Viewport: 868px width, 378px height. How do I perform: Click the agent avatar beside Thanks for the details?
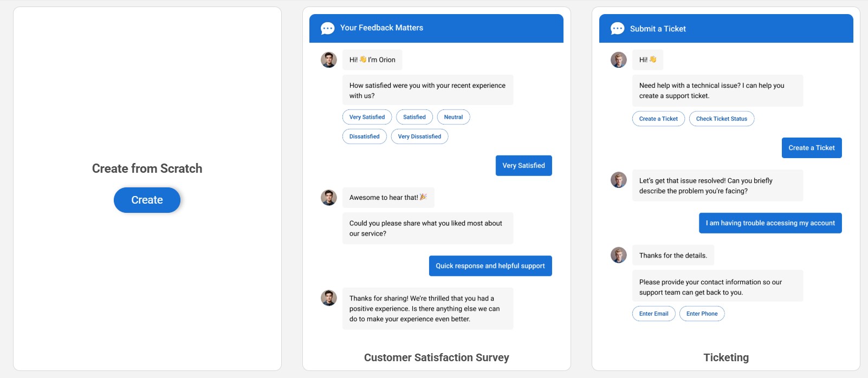[x=618, y=255]
